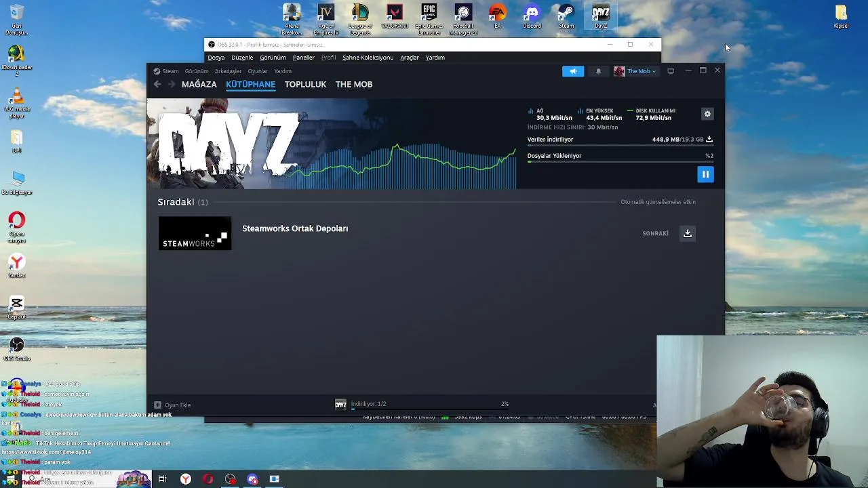Open Steam's Yardım menu
This screenshot has height=488, width=868.
tap(283, 71)
